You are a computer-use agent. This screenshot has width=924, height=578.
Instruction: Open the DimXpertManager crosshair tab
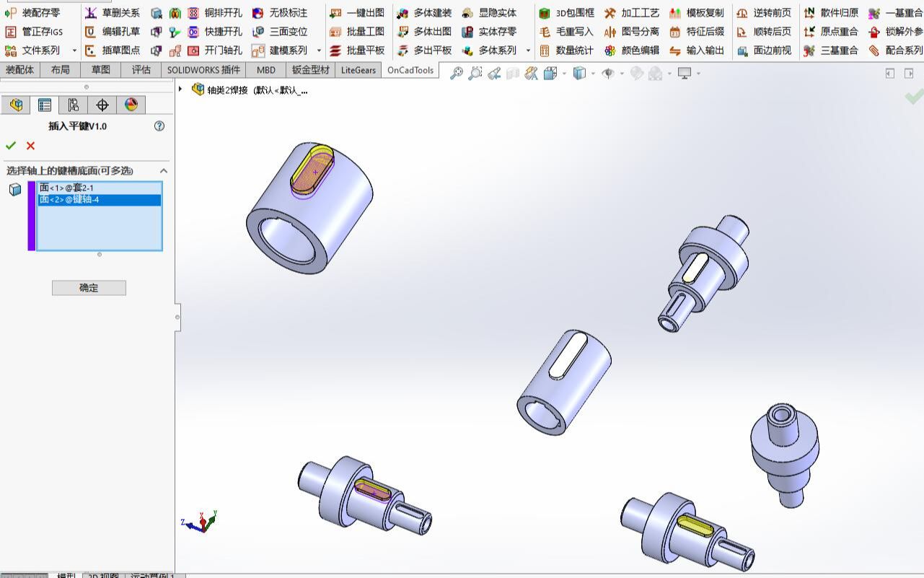pyautogui.click(x=102, y=105)
